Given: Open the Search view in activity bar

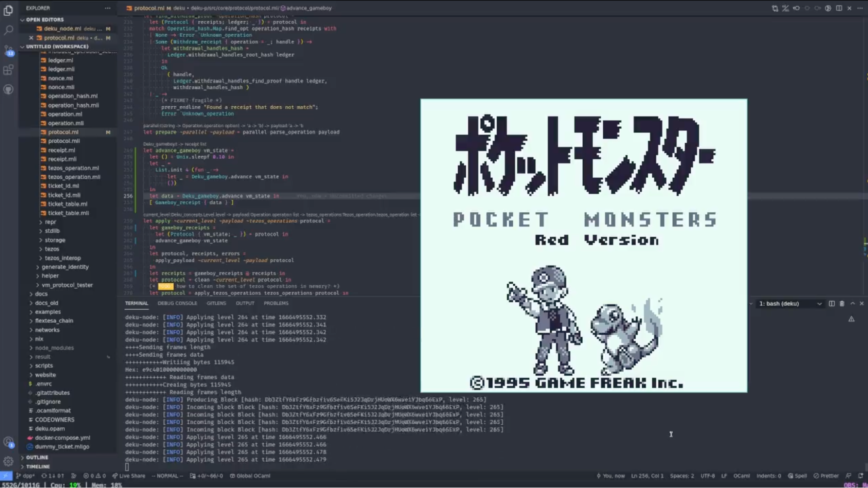Looking at the screenshot, I should [8, 29].
